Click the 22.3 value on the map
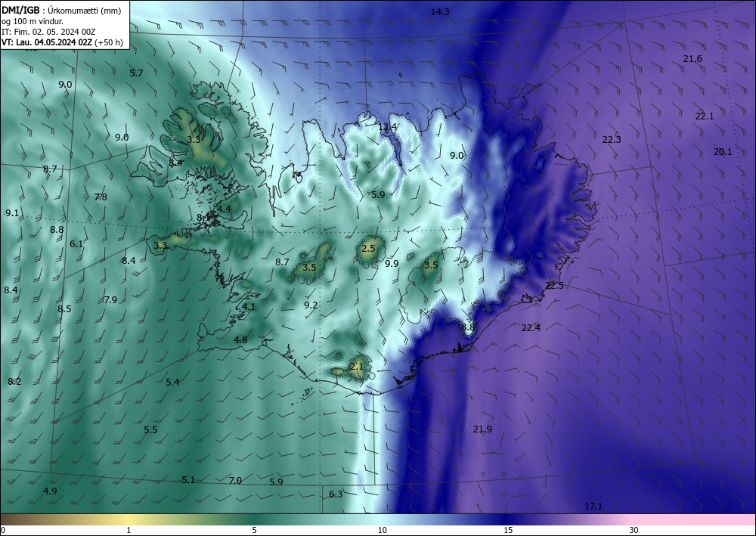This screenshot has width=756, height=536. click(x=612, y=140)
